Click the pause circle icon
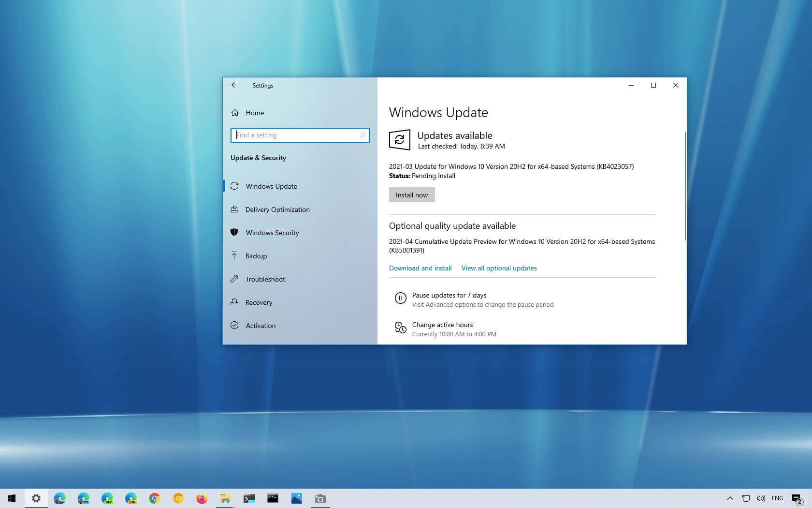 [x=401, y=298]
